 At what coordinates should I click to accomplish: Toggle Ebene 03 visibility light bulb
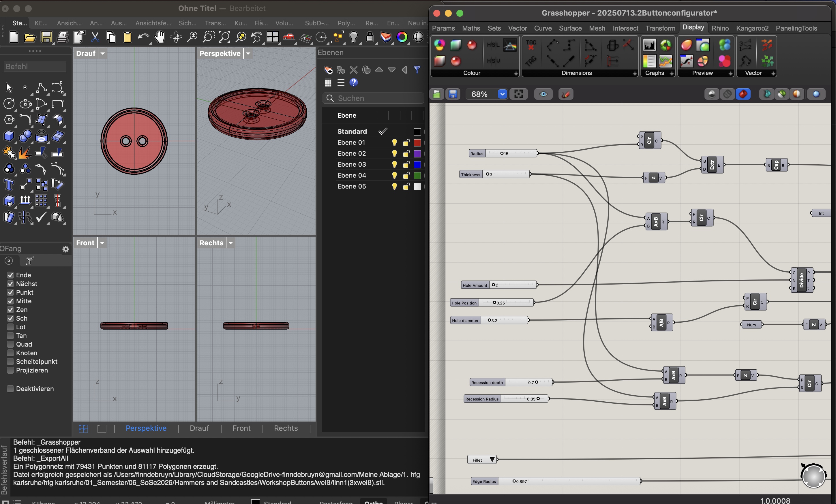394,165
